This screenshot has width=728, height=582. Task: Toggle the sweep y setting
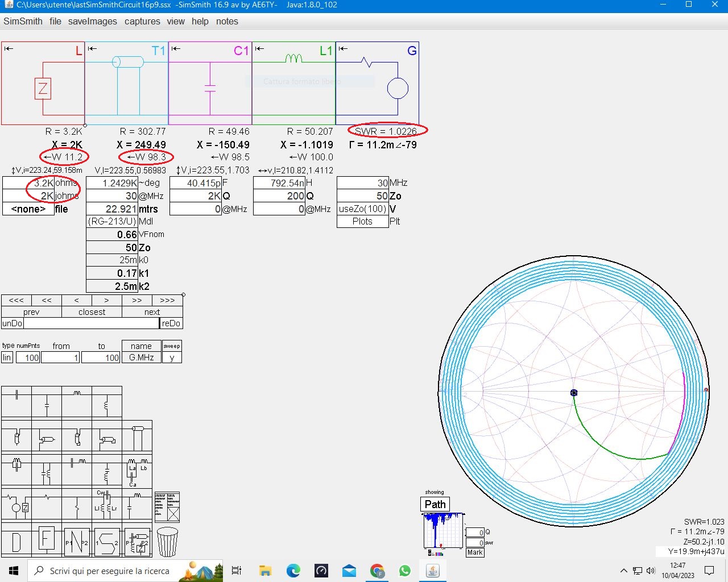(172, 357)
